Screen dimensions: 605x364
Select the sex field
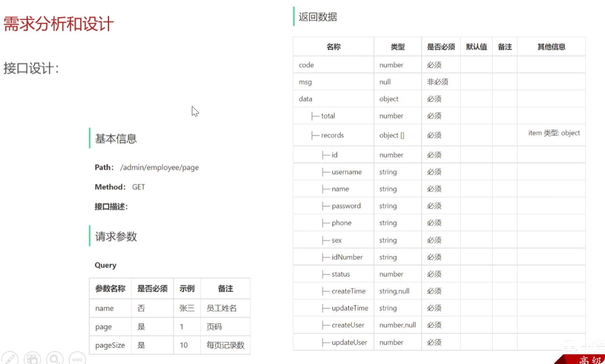[x=337, y=240]
